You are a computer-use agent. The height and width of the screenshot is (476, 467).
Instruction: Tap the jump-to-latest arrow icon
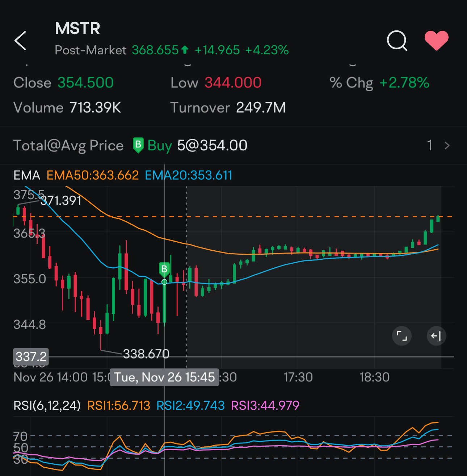[x=436, y=336]
